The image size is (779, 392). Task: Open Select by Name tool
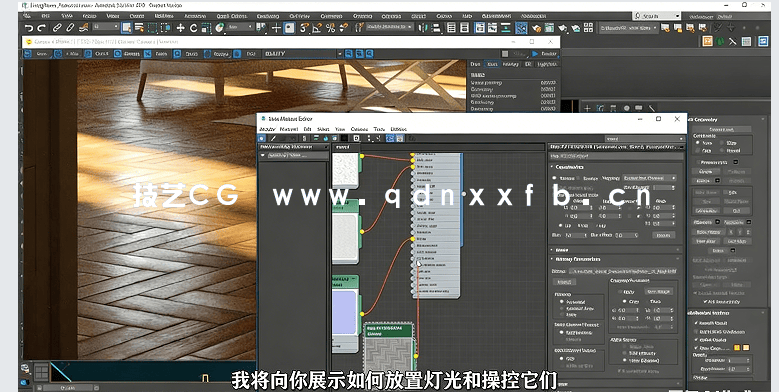click(x=140, y=28)
